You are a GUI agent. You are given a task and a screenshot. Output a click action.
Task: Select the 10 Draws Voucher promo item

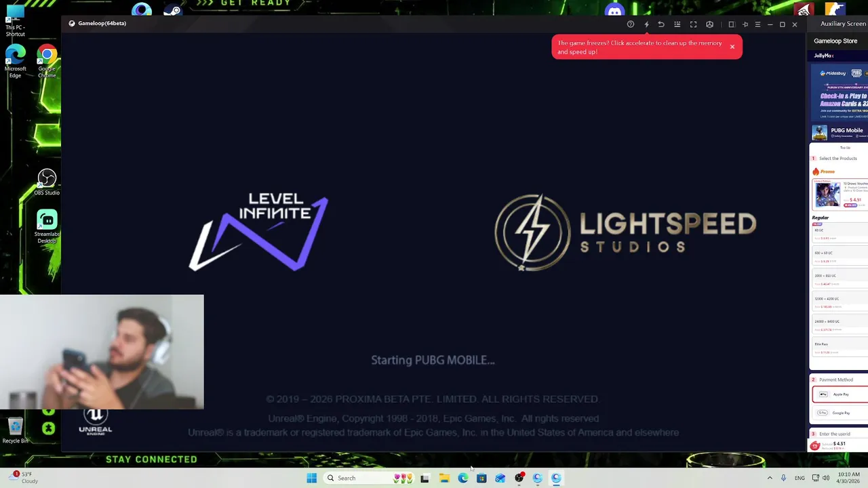coord(841,194)
